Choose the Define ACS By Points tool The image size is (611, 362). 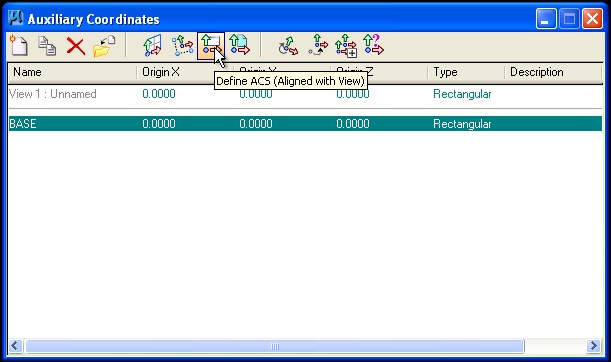(x=182, y=46)
